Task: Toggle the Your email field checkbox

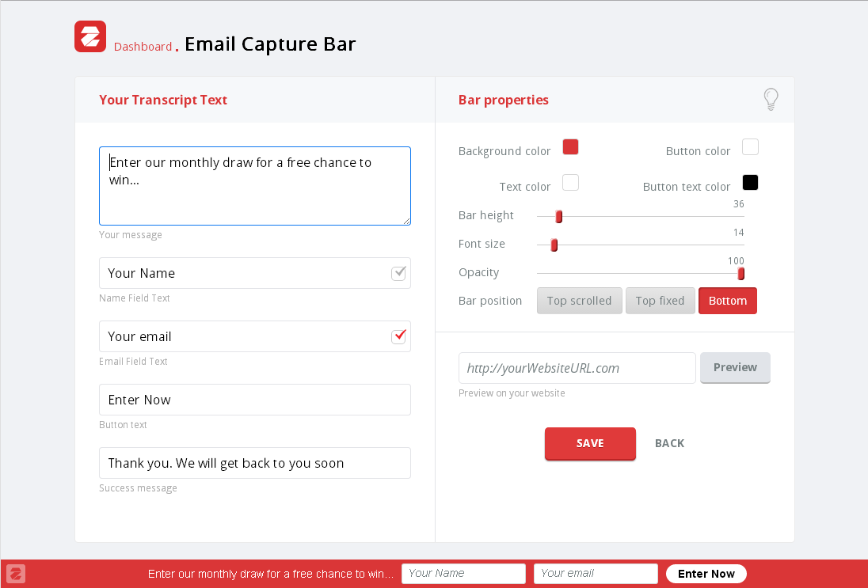Action: click(399, 336)
